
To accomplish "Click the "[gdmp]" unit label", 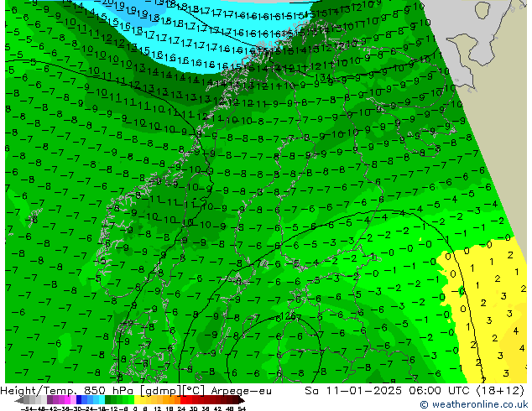I will coord(160,391).
